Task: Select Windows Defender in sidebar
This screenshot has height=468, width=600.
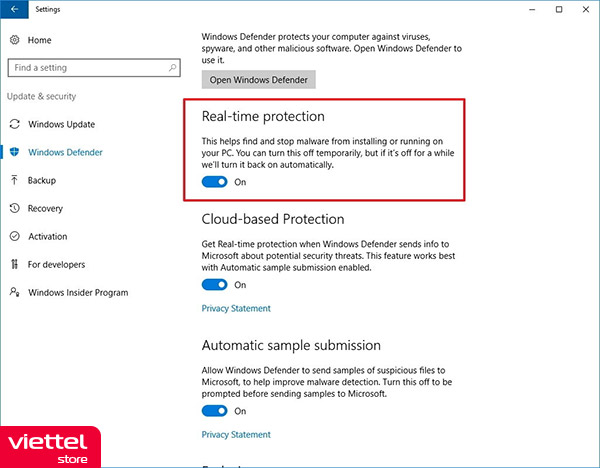Action: point(65,152)
